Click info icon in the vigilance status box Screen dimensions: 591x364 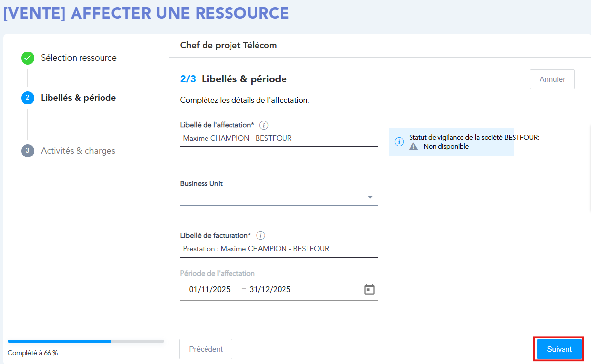click(399, 142)
